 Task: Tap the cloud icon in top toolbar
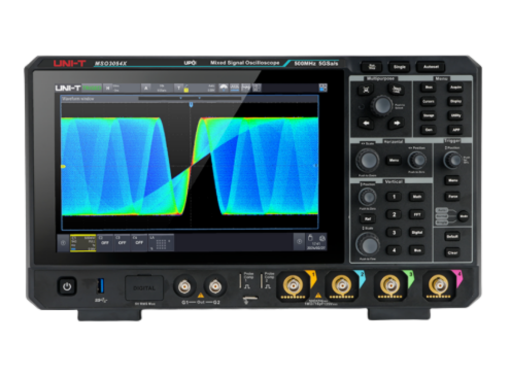coord(223,88)
